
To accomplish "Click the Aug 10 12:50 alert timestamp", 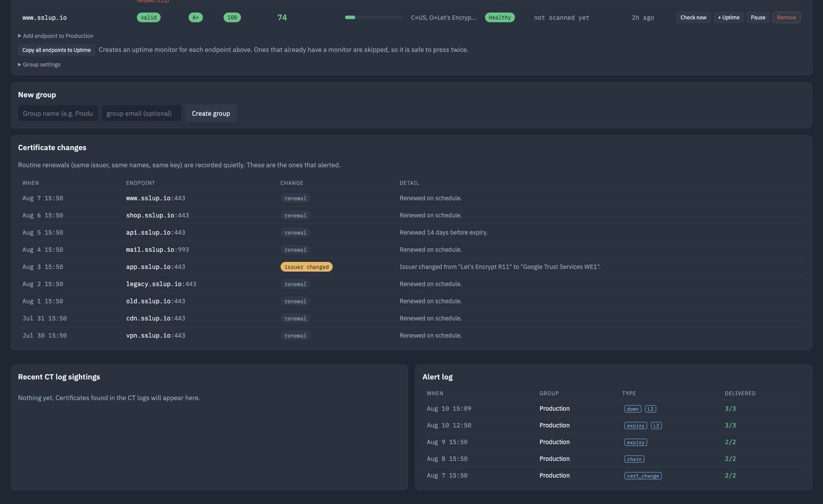I will tap(449, 425).
